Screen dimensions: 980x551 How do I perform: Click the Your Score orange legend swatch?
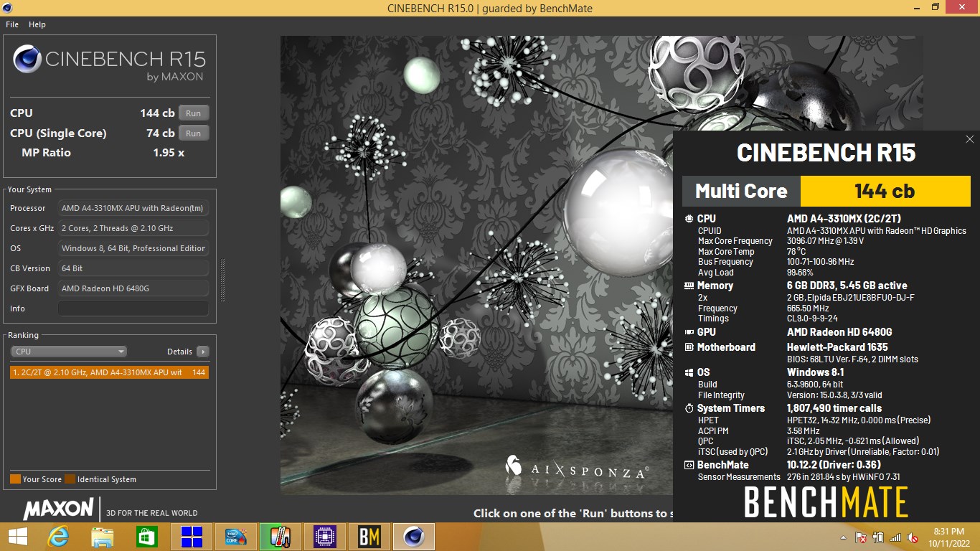15,479
